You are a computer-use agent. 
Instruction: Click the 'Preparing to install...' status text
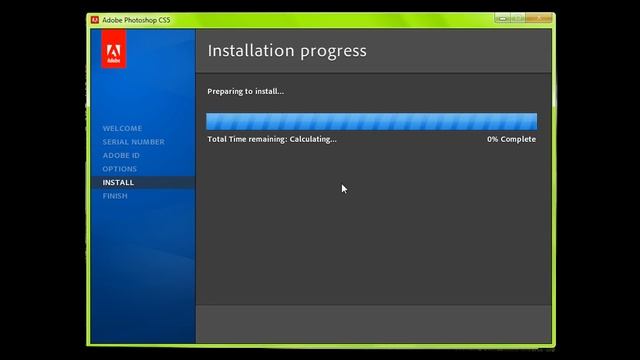coord(245,91)
